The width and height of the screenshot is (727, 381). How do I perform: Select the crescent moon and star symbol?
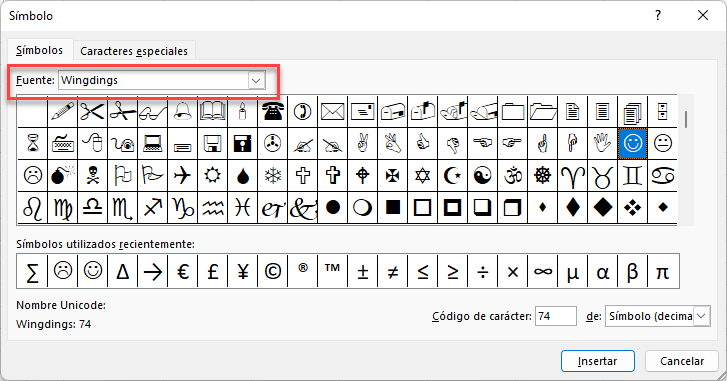click(x=453, y=176)
